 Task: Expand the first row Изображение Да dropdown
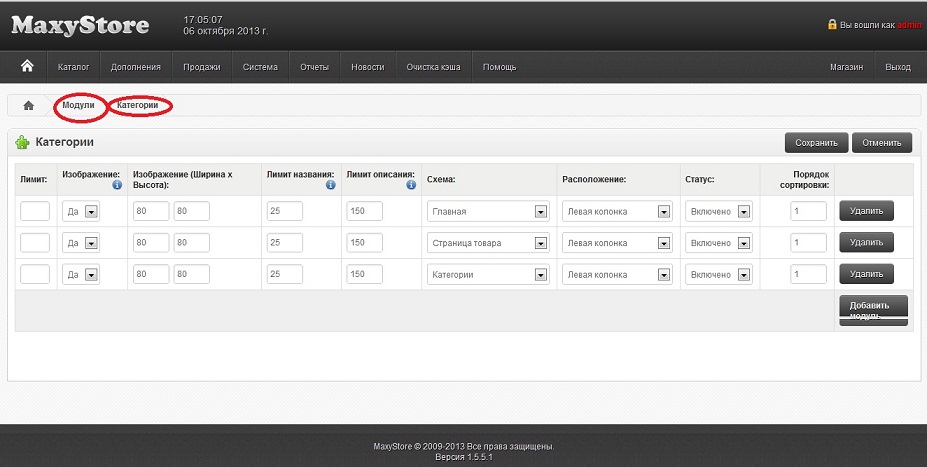(x=81, y=212)
